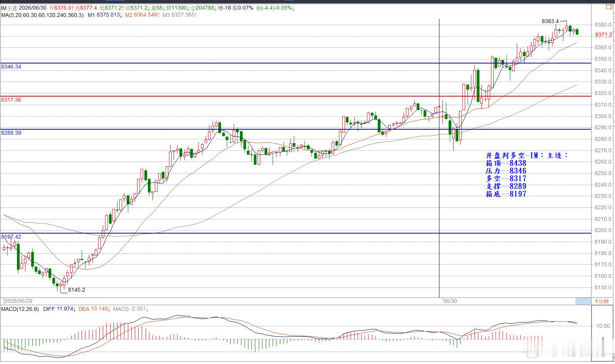Select the 开盘判多空 annotation text block
The image size is (615, 364).
[527, 175]
